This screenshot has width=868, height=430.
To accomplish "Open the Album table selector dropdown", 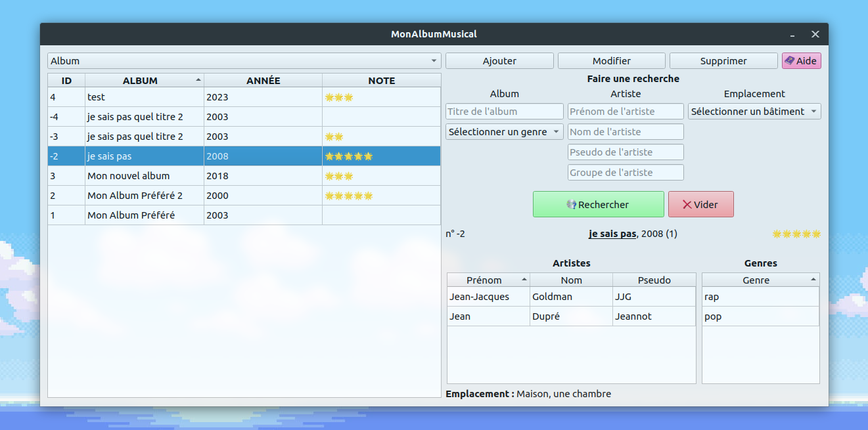I will (x=244, y=60).
